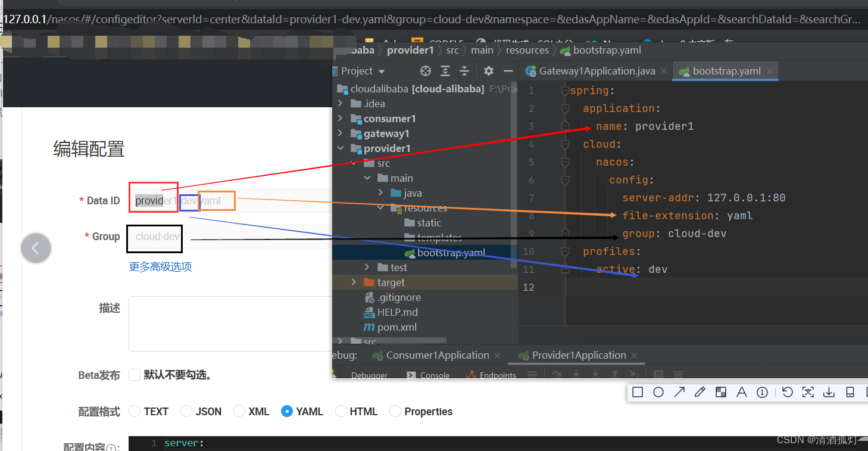The height and width of the screenshot is (451, 868).
Task: Expand the .idea folder
Action: 341,104
